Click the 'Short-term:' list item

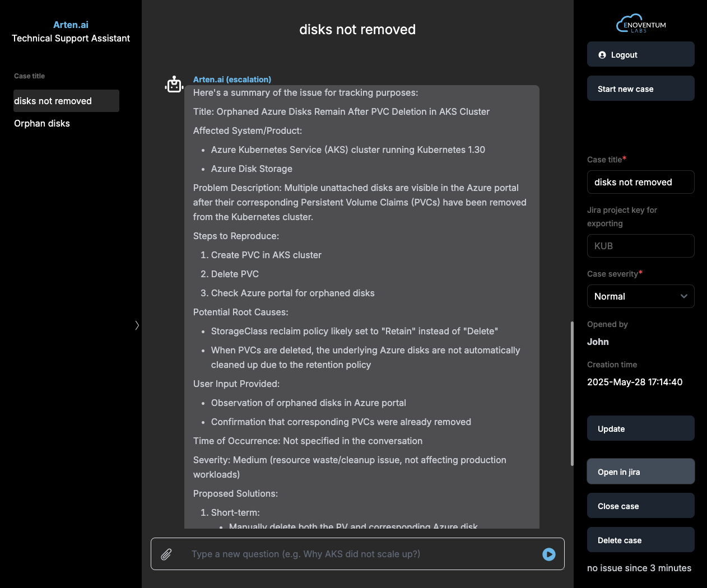click(x=235, y=512)
